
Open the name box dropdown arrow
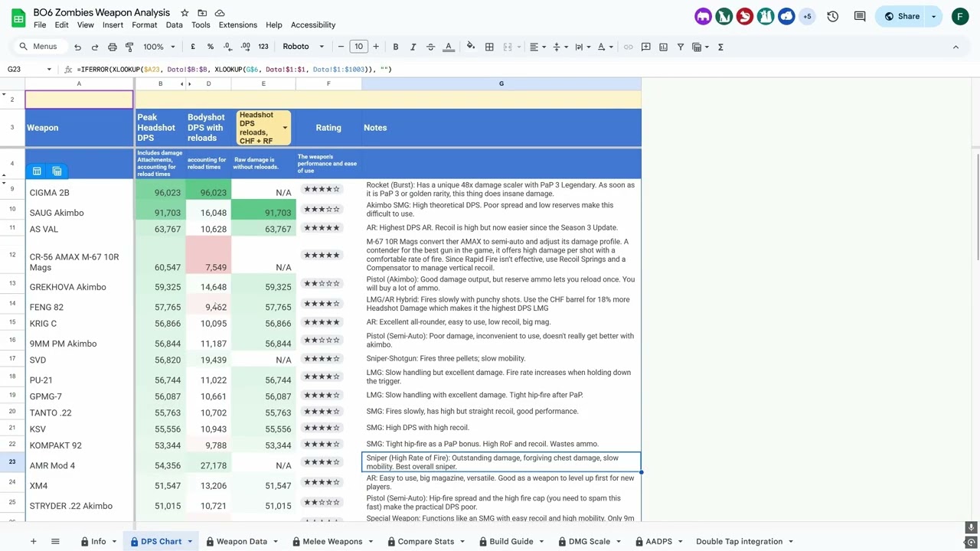pos(49,69)
